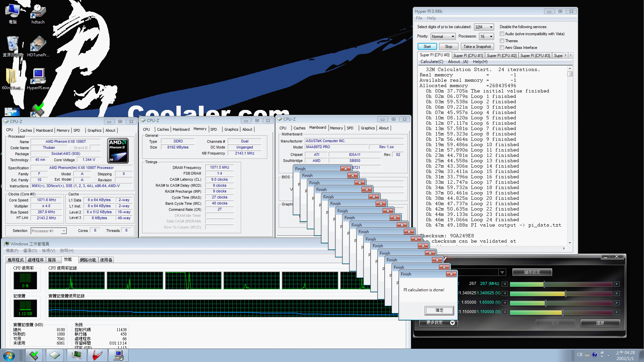Image resolution: width=644 pixels, height=362 pixels.
Task: Click the 還原 restore button
Action: pyautogui.click(x=600, y=323)
